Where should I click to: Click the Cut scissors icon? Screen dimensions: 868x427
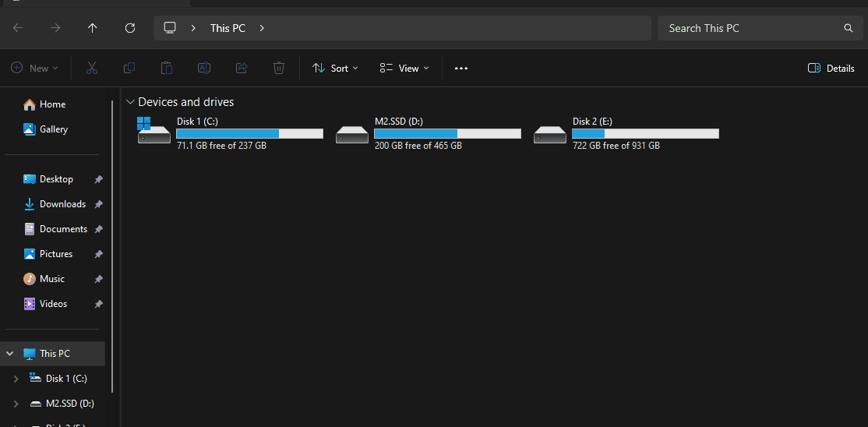click(92, 68)
